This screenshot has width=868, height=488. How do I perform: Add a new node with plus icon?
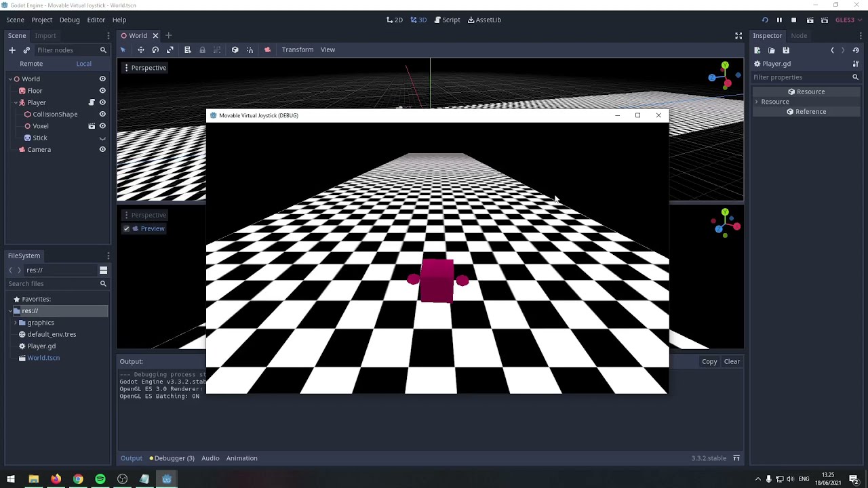pyautogui.click(x=12, y=50)
